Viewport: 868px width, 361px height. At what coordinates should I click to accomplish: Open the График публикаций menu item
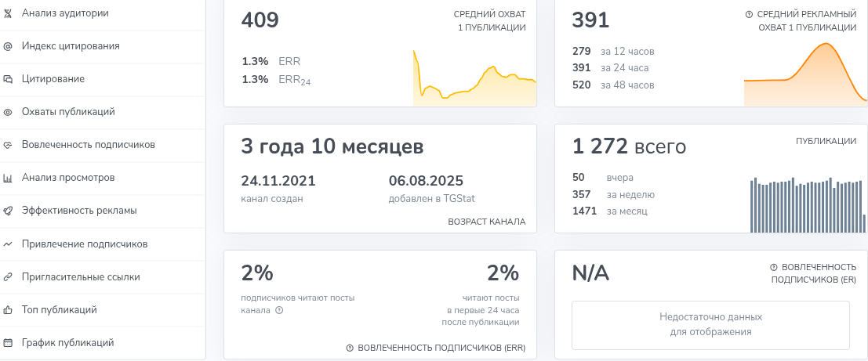pyautogui.click(x=103, y=343)
